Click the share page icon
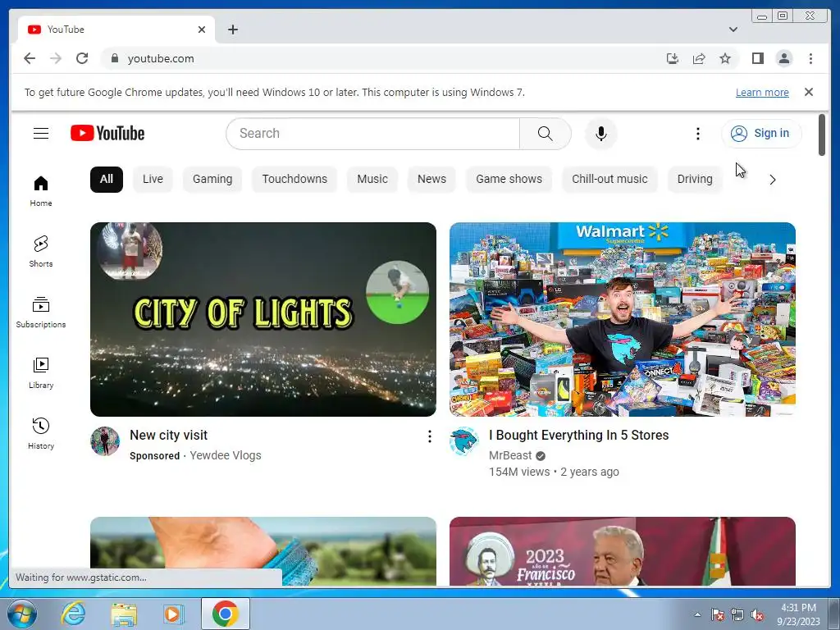The height and width of the screenshot is (630, 840). (699, 58)
